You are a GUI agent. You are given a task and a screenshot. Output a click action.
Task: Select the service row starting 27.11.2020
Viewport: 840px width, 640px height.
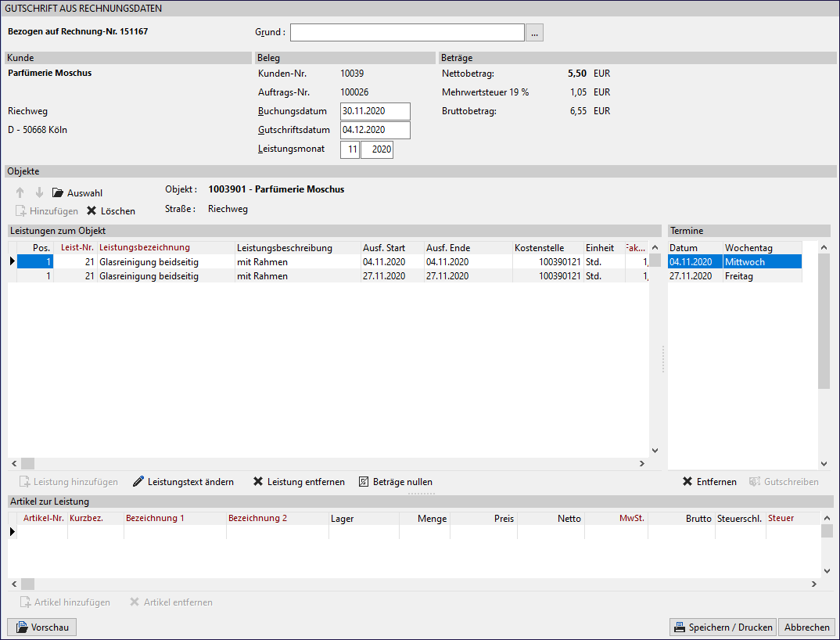click(313, 276)
